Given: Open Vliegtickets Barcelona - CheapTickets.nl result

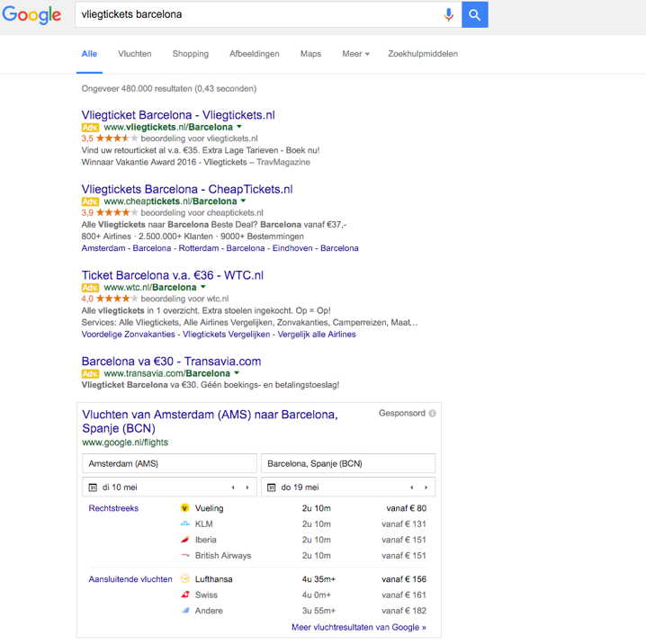Looking at the screenshot, I should click(187, 189).
